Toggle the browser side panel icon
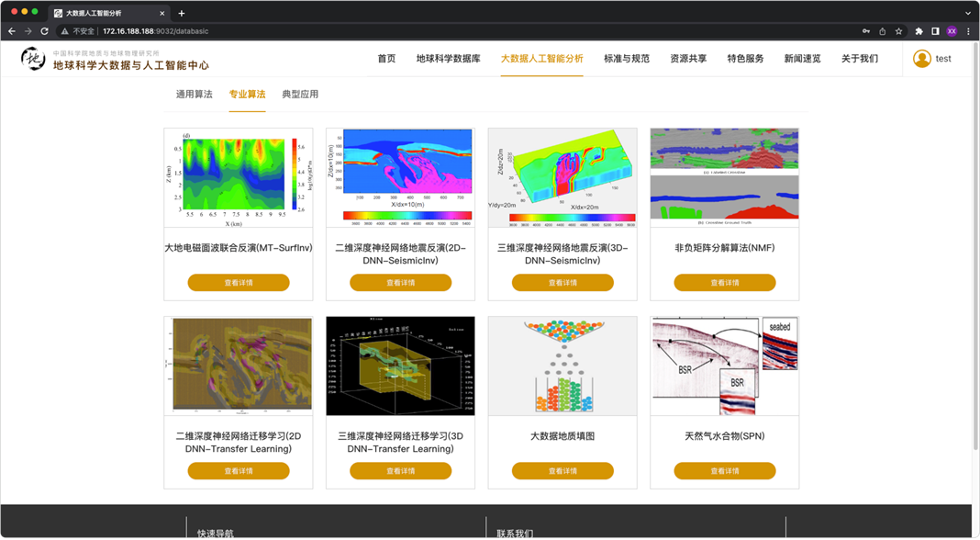This screenshot has height=540, width=980. pos(935,31)
